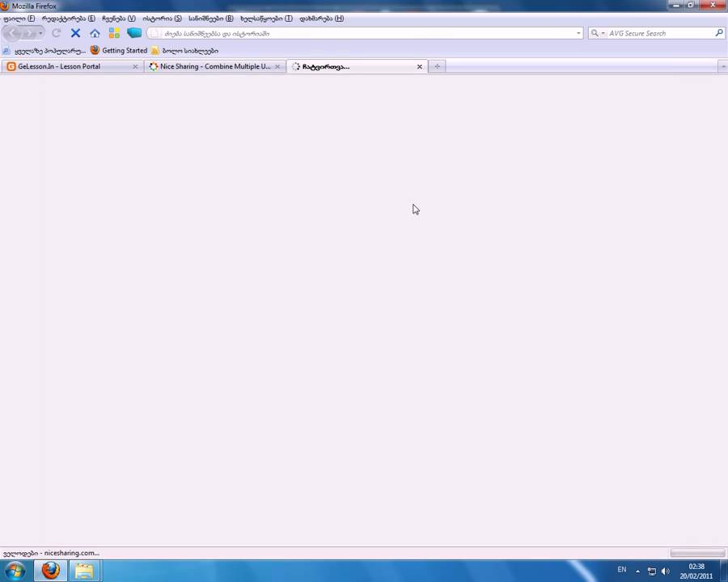Click the EN language indicator
The image size is (728, 582).
[622, 569]
